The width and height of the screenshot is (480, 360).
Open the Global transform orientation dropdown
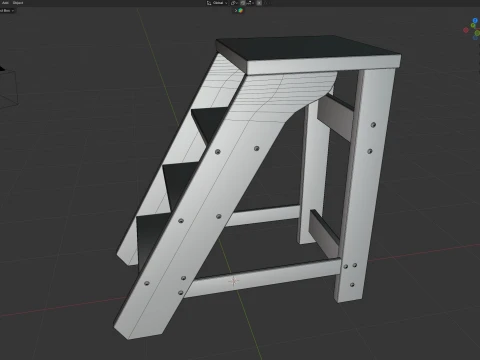tap(217, 3)
